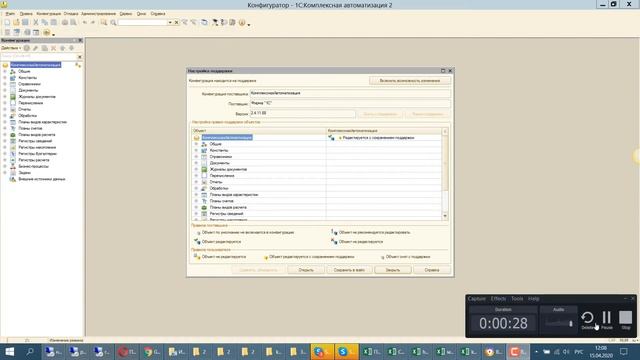Viewport: 640px width, 360px height.
Task: Click the round yellow help icon in main toolbar
Action: [x=242, y=22]
